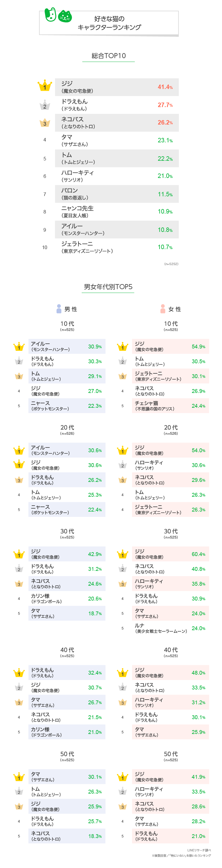The height and width of the screenshot is (868, 222).
Task: Click the green cat face logo
Action: click(65, 17)
